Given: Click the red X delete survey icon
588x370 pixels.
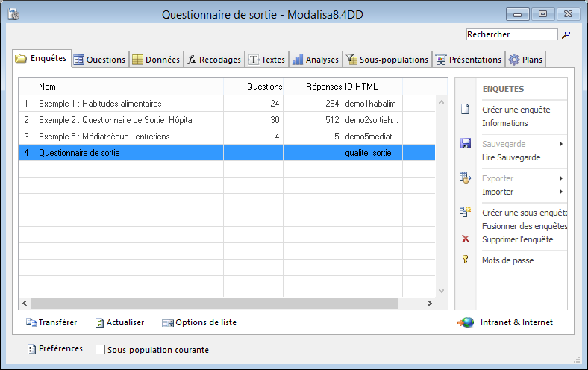Looking at the screenshot, I should coord(466,239).
